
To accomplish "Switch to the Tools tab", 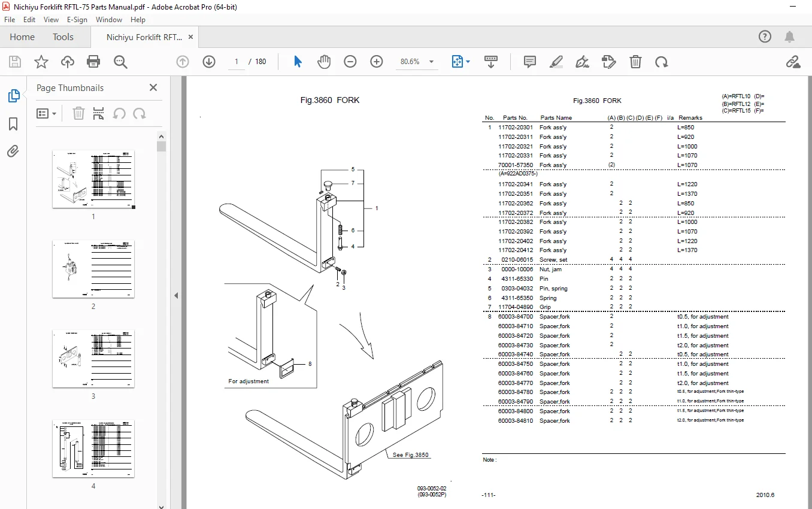I will (63, 37).
